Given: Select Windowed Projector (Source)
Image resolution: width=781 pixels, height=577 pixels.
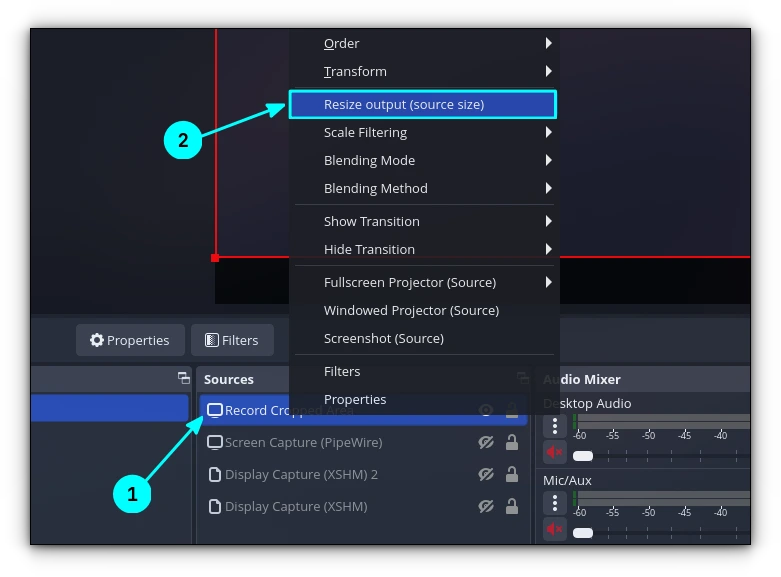Looking at the screenshot, I should (x=424, y=310).
